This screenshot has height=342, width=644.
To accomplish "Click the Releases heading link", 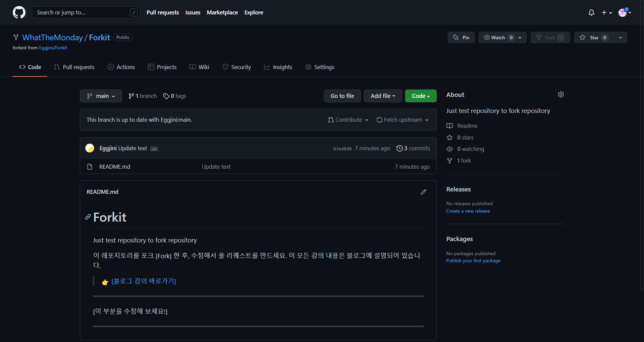I will (x=459, y=189).
